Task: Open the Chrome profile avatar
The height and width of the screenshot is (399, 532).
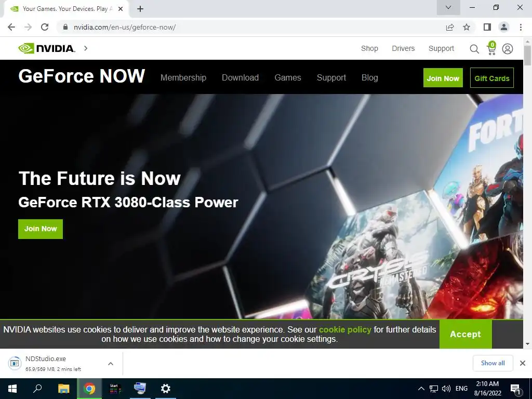Action: coord(504,27)
